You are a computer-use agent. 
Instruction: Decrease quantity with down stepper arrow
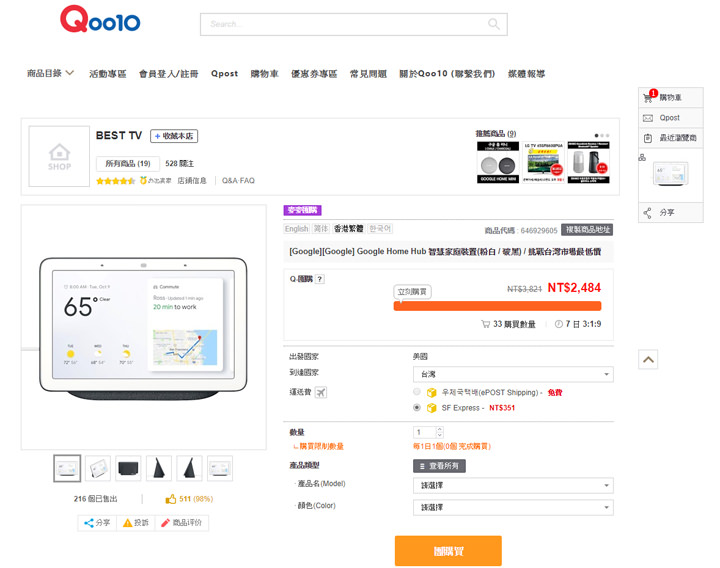439,435
